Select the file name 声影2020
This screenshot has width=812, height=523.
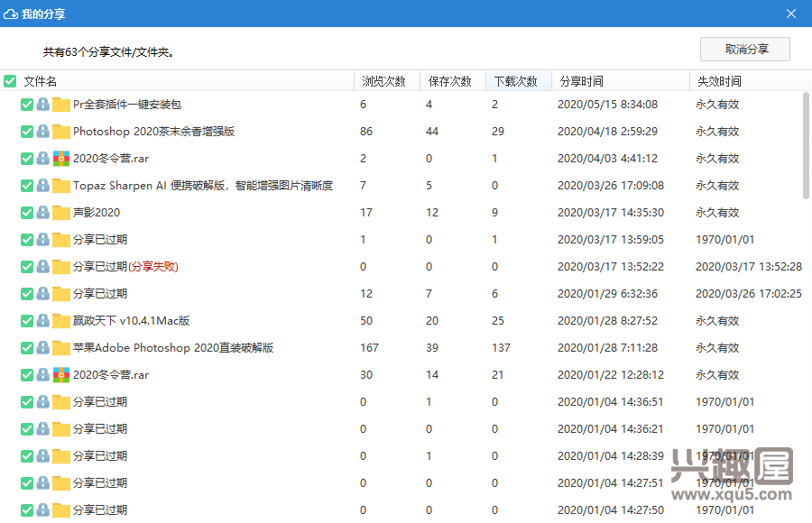pyautogui.click(x=97, y=212)
